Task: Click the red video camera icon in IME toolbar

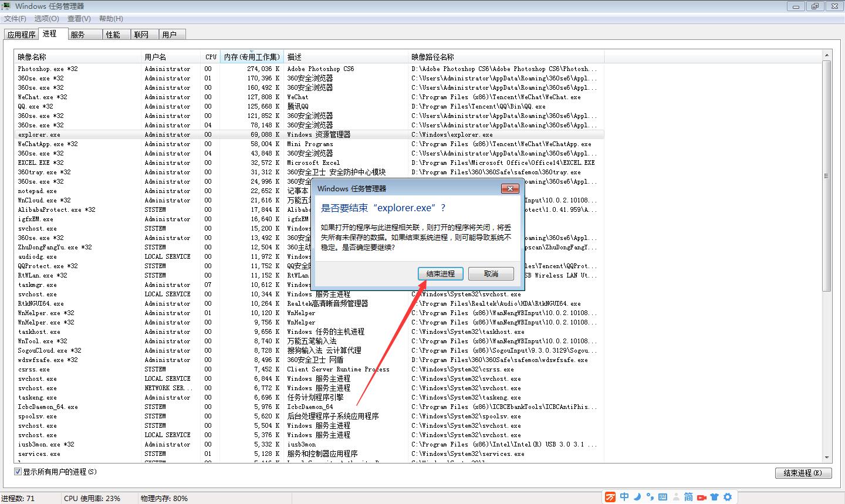Action: click(x=701, y=498)
